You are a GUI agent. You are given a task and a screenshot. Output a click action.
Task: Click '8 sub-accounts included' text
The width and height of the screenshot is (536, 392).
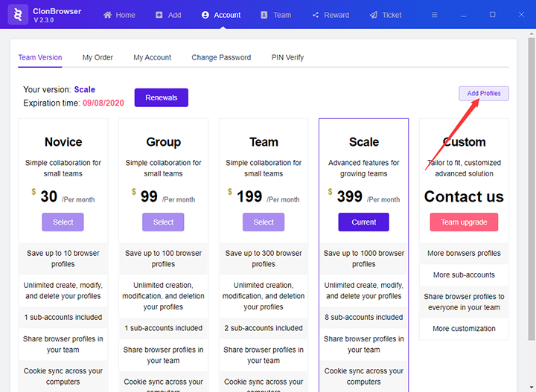pos(364,317)
